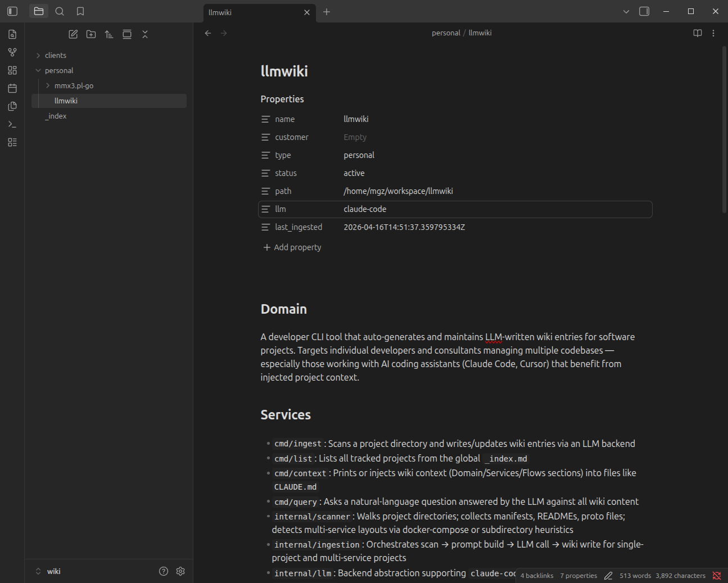
Task: Click the llm property icon
Action: point(266,209)
